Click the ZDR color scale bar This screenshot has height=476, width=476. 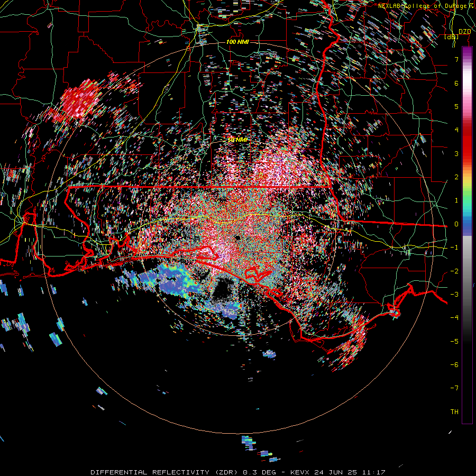tap(467, 235)
